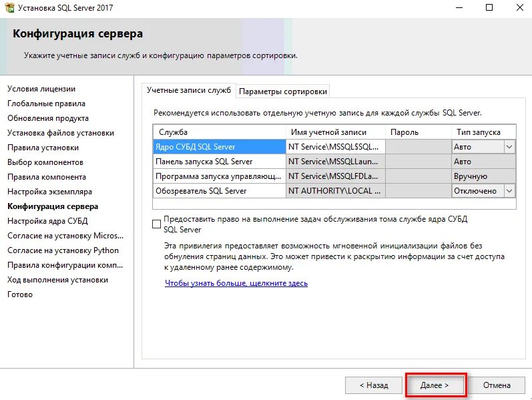This screenshot has width=532, height=400.
Task: Select Выбор компонентов step in sidebar
Action: pos(45,162)
